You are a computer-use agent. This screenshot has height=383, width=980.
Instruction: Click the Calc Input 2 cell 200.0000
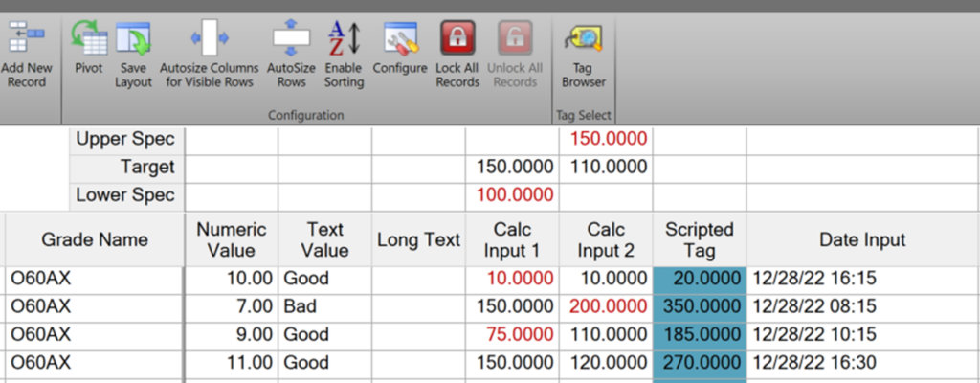tap(606, 306)
